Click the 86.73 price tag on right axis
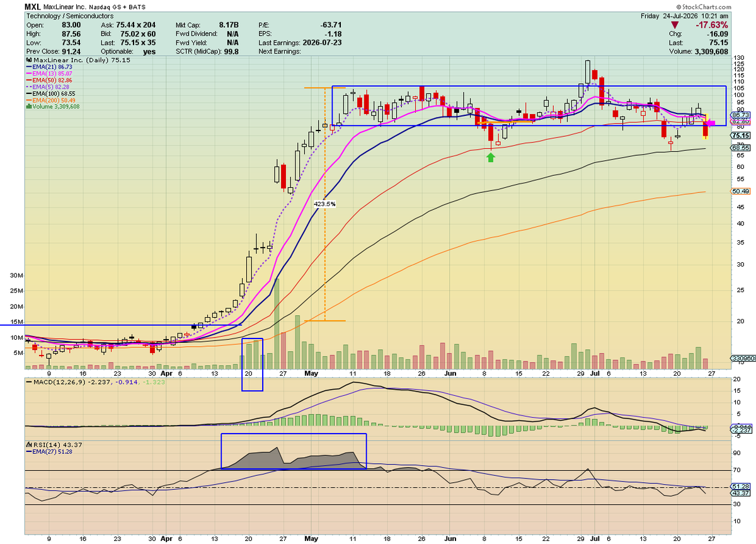756x544 pixels. pyautogui.click(x=740, y=117)
